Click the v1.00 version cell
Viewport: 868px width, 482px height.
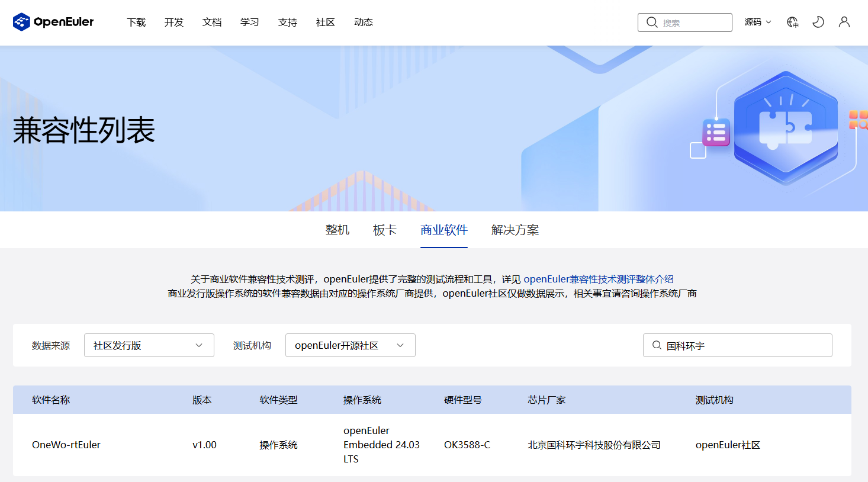click(204, 445)
